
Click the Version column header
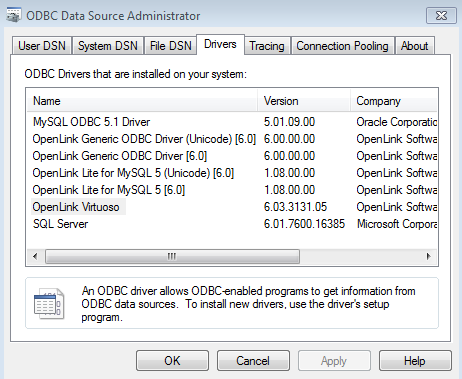304,101
